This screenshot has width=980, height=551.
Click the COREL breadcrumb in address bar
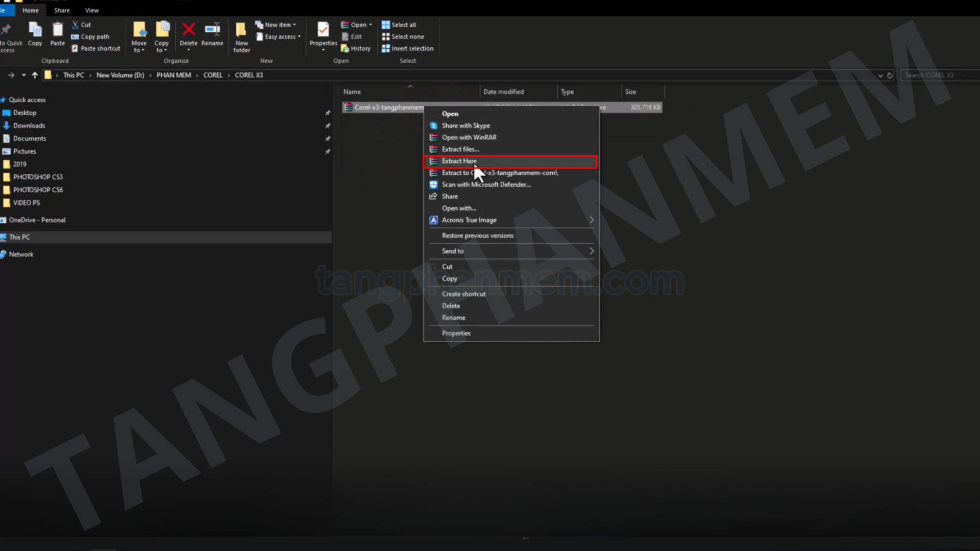point(212,75)
